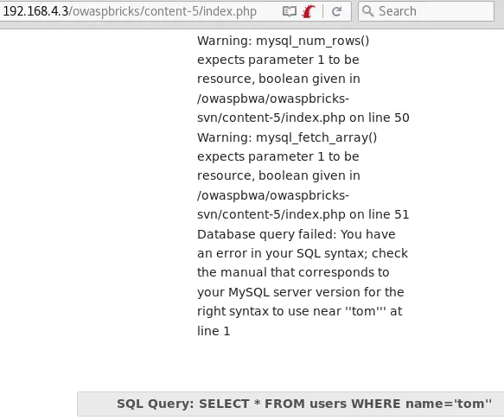Click the SQL Query display bar
Screen dimensions: 504x420
point(290,404)
